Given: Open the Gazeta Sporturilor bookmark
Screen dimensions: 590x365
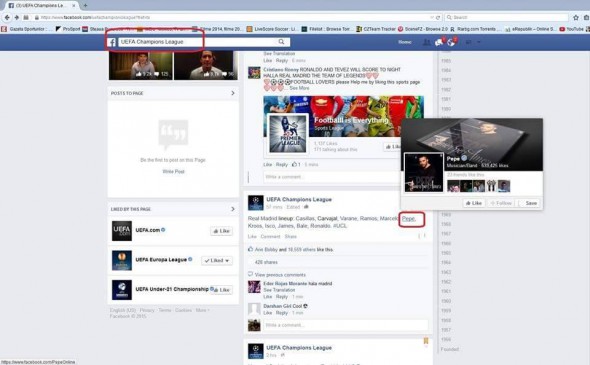Looking at the screenshot, I should click(x=25, y=29).
